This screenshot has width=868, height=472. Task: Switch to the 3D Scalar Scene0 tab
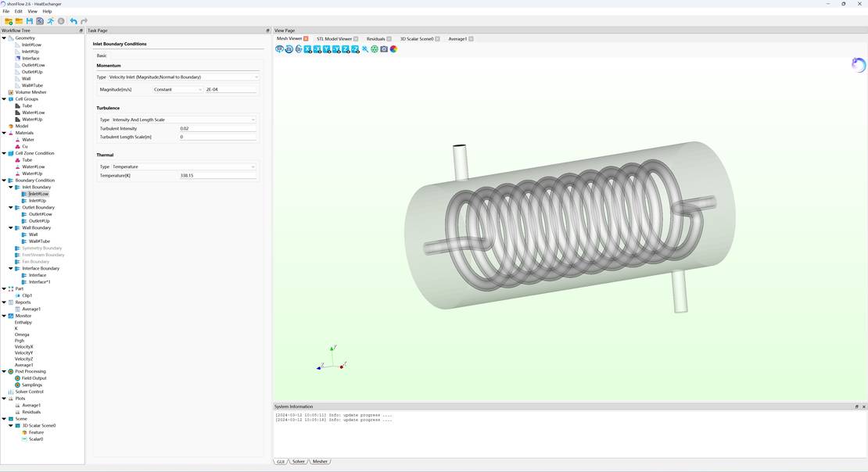coord(416,38)
